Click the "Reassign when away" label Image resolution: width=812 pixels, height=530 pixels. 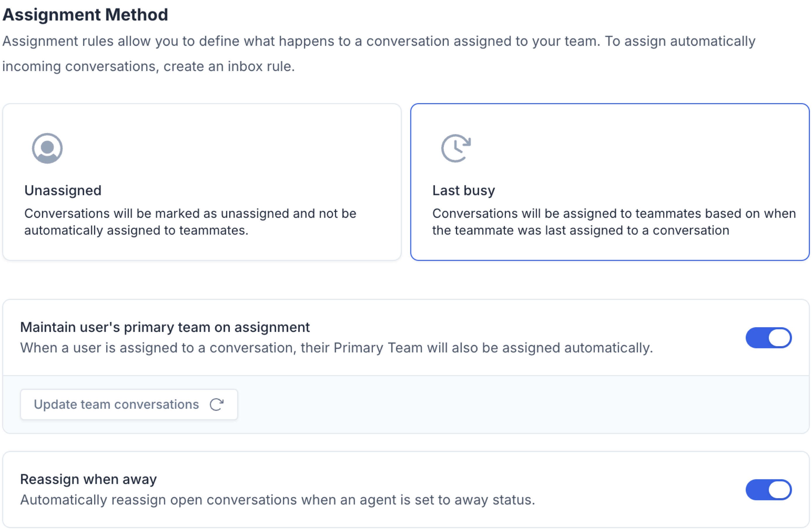89,479
